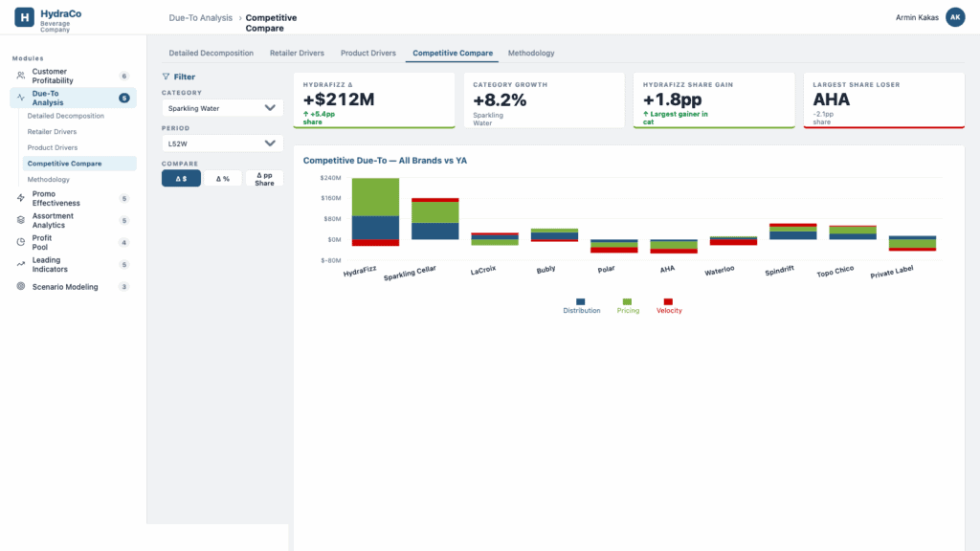
Task: Open the Category dropdown showing Sparkling Water
Action: [x=222, y=108]
